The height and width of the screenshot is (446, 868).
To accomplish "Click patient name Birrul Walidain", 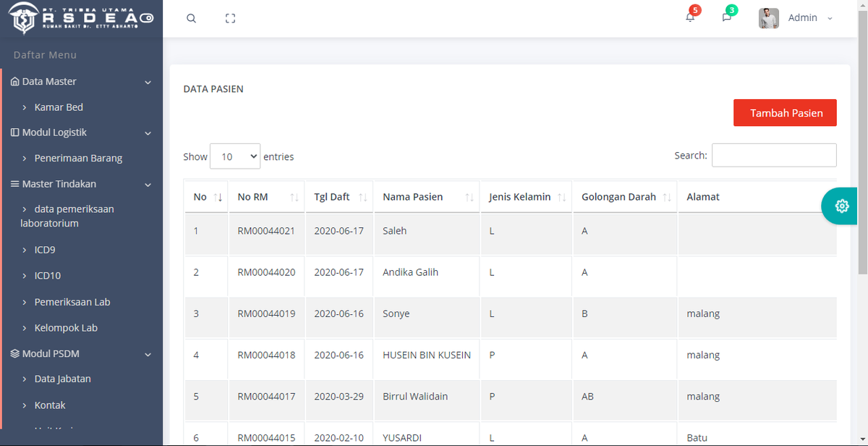I will tap(415, 396).
